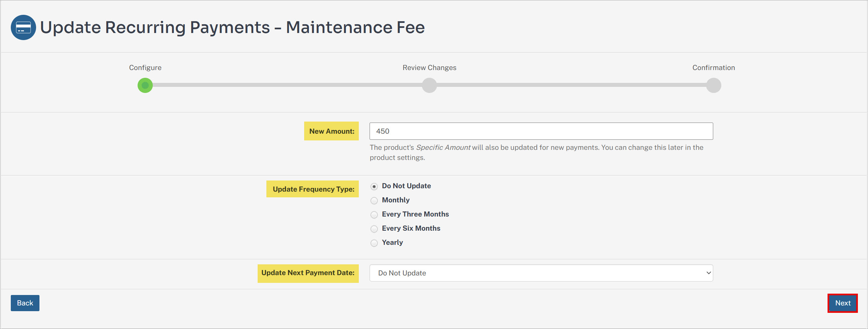Click the Confirmation step circle
This screenshot has width=868, height=329.
(x=714, y=85)
